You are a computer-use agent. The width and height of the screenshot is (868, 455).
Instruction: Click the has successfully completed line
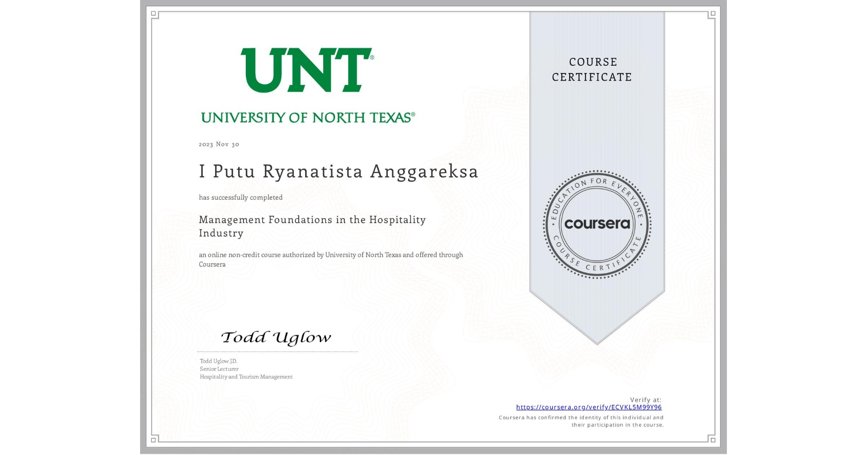(x=241, y=197)
